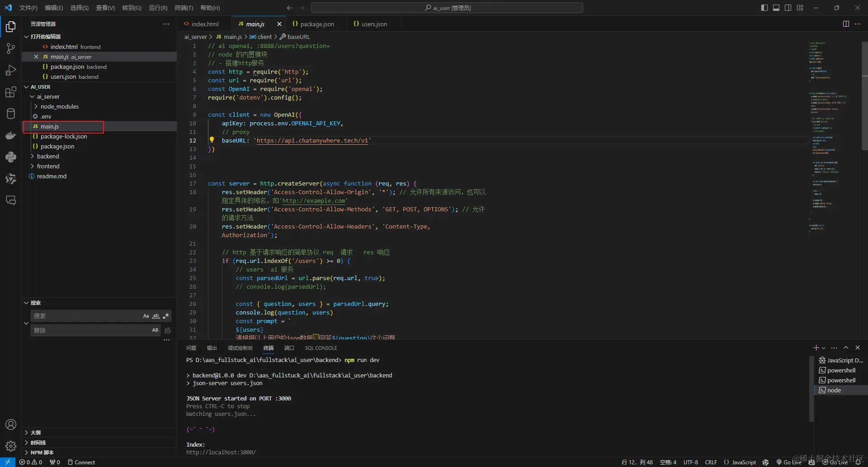Switch to the package.json editor tab
Screen dimensions: 868x467
click(316, 24)
